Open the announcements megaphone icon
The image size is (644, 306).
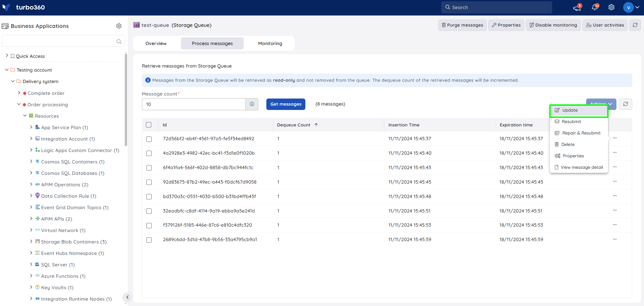577,7
